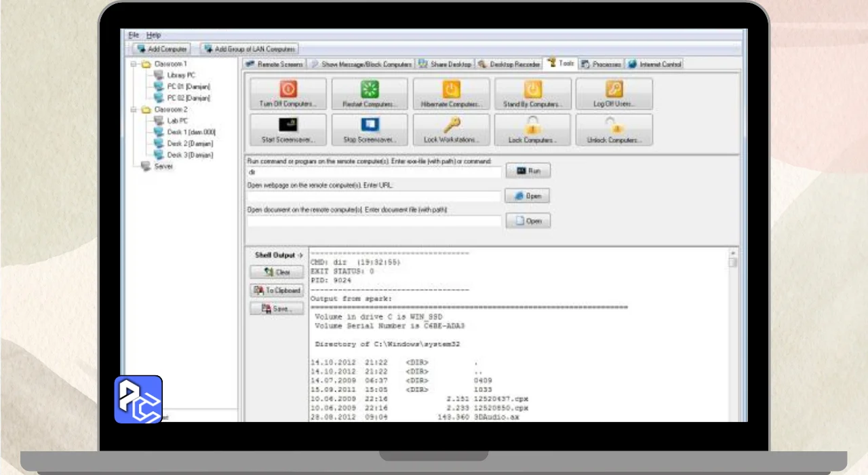Click shell output scrollbar up arrow

(x=733, y=252)
